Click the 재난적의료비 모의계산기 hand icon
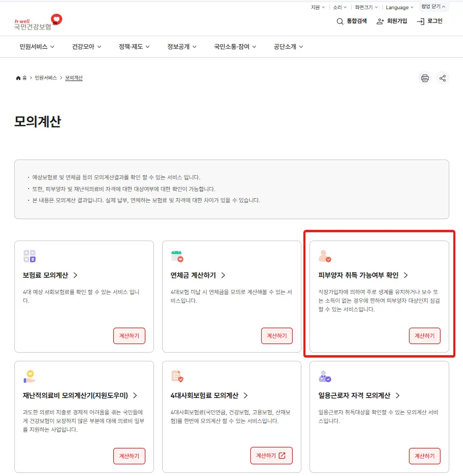Image resolution: width=463 pixels, height=476 pixels. [x=30, y=376]
